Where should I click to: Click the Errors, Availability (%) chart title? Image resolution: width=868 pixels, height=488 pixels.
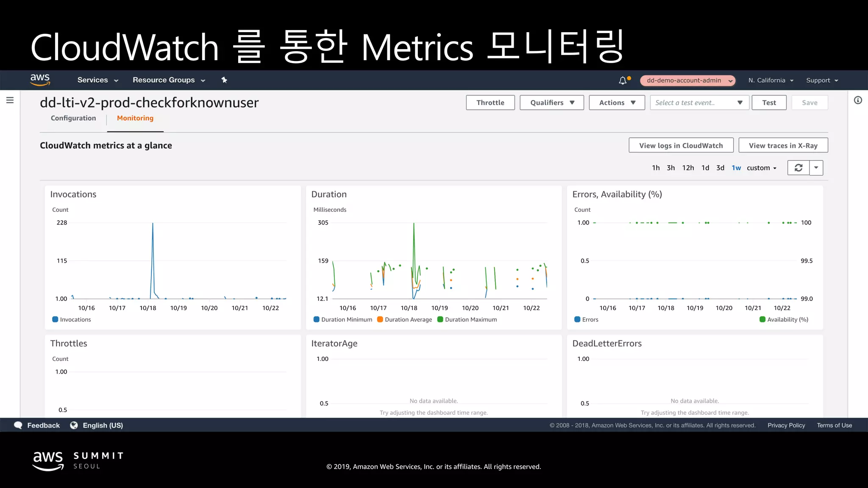click(617, 194)
